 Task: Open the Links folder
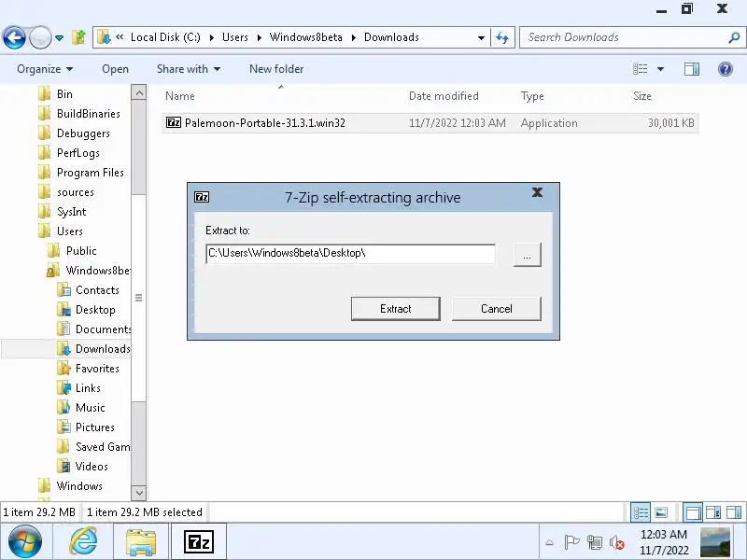(x=88, y=387)
